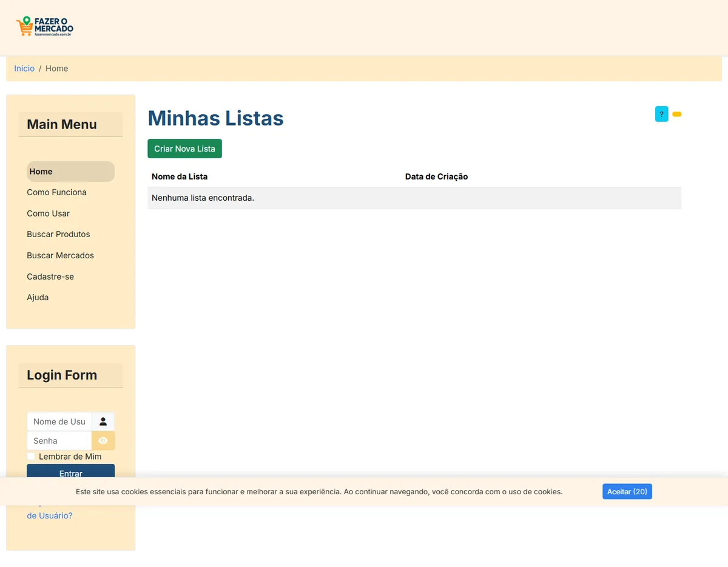The width and height of the screenshot is (728, 567).
Task: Open Buscar Mercados from the sidebar
Action: point(60,255)
